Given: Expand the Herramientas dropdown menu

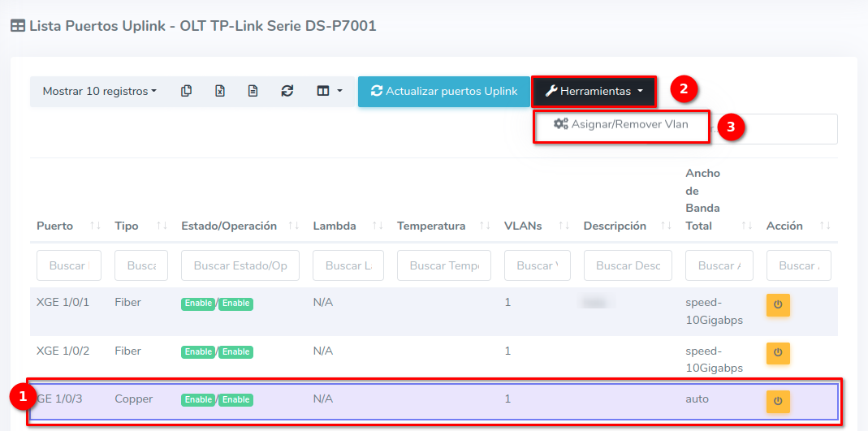Looking at the screenshot, I should click(593, 92).
